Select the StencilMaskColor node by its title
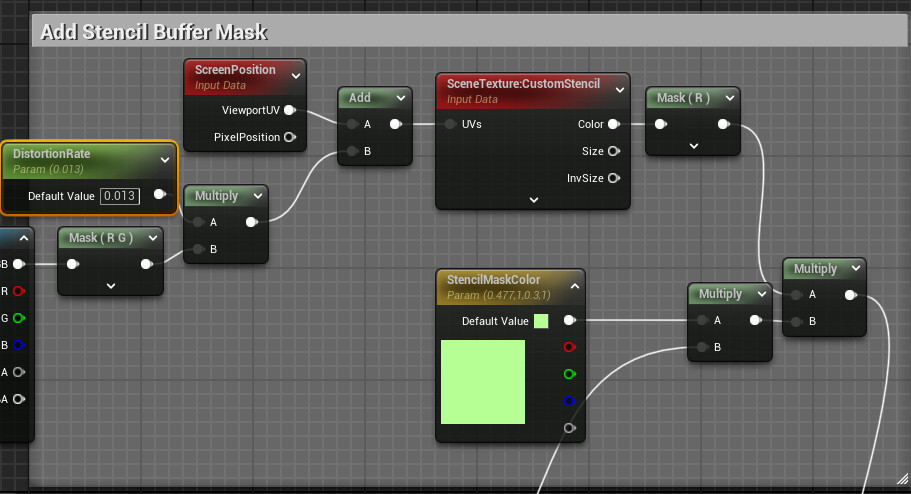 click(x=493, y=280)
